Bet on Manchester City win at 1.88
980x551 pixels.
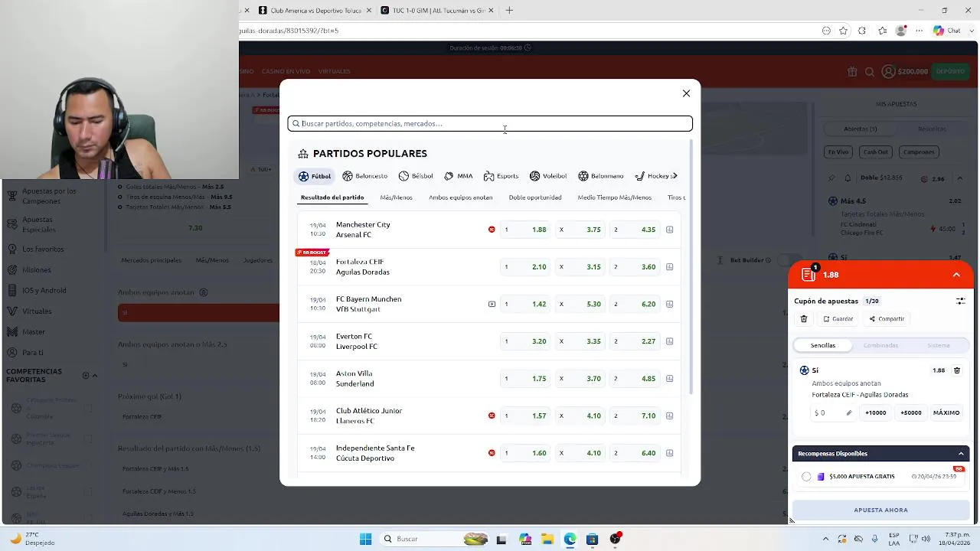[x=524, y=230]
